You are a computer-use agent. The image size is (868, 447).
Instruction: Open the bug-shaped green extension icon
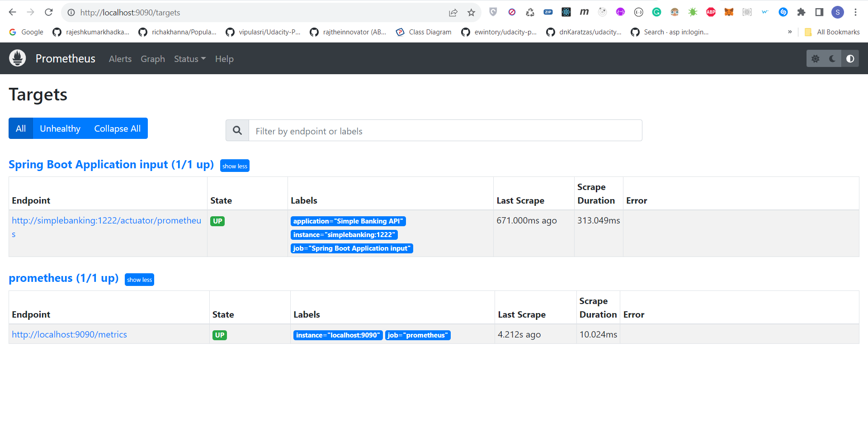(x=693, y=12)
